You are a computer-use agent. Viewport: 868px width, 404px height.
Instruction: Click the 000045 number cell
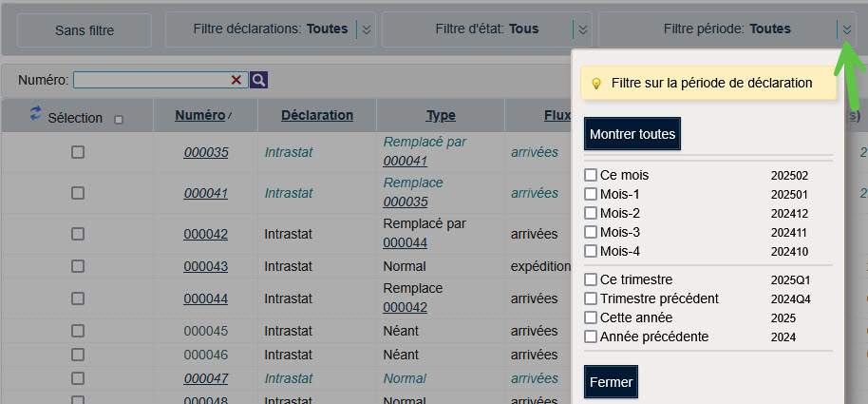coord(206,331)
